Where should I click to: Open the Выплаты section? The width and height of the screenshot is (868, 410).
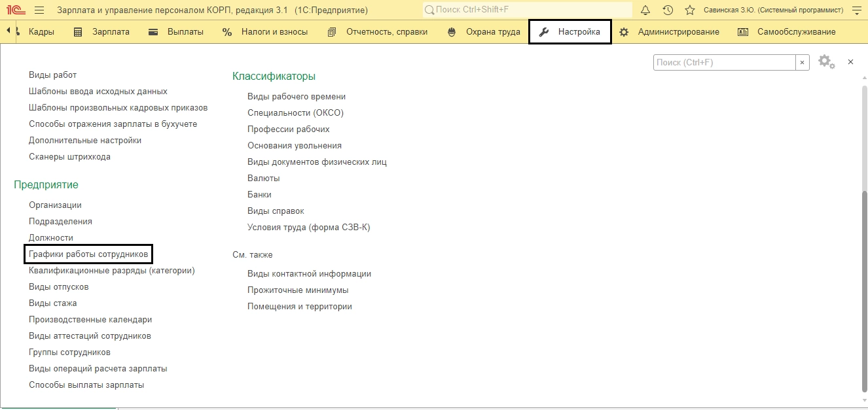pos(185,31)
